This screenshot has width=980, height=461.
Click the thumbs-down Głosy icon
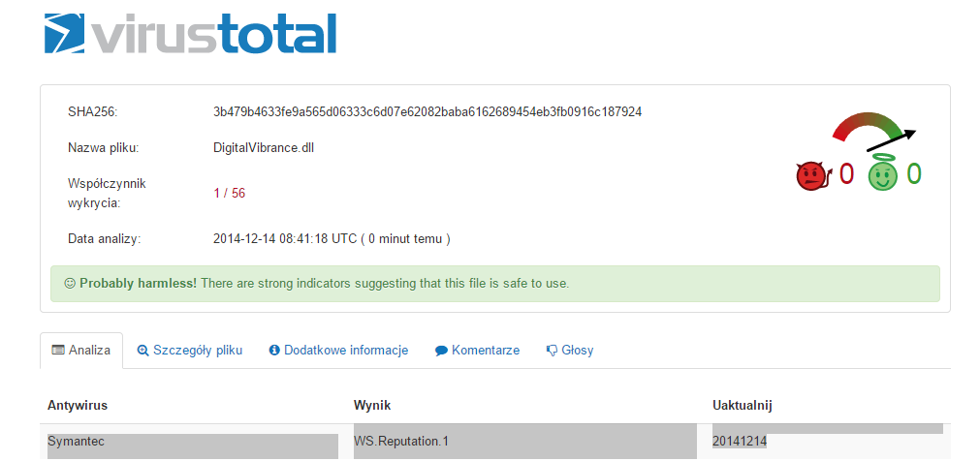pos(552,351)
